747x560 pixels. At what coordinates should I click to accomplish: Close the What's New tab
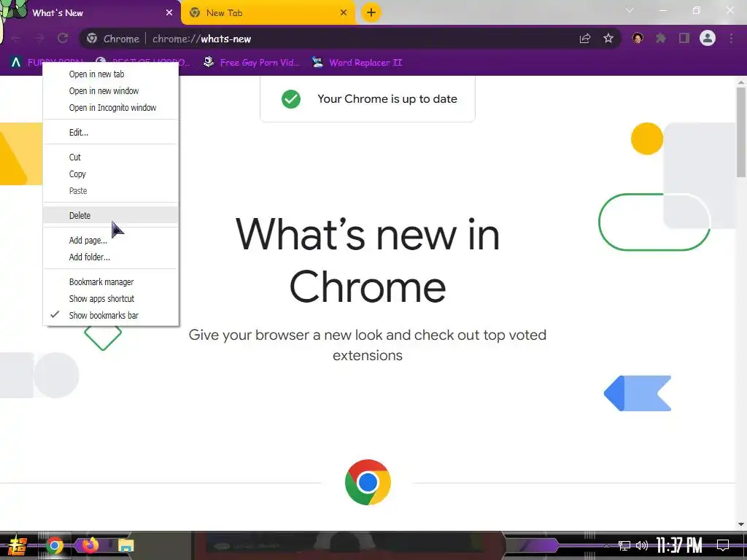point(169,13)
